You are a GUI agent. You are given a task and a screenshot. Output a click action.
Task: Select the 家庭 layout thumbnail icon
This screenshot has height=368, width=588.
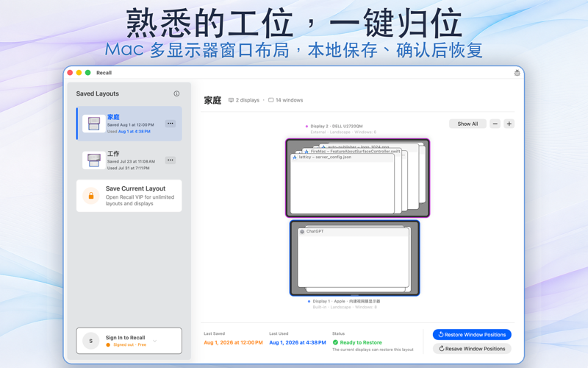pos(94,124)
